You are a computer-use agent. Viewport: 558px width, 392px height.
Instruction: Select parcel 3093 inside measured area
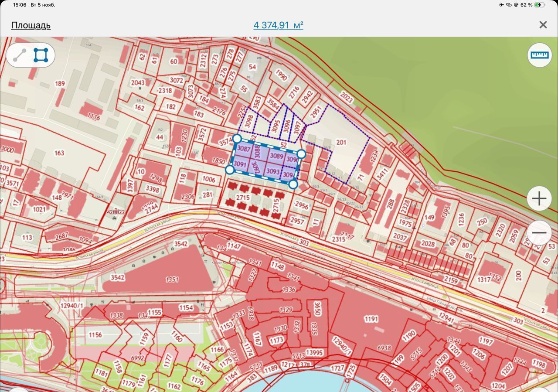(273, 171)
